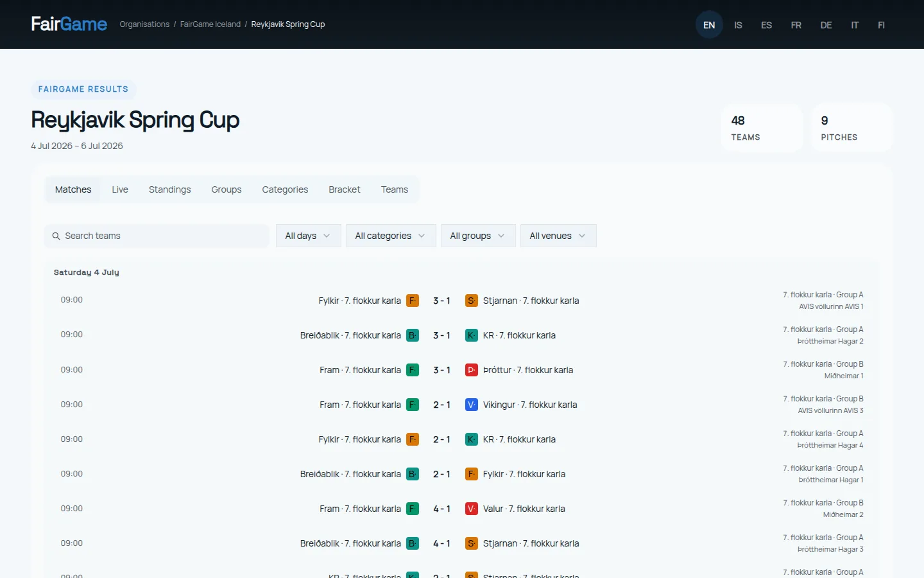Click the 3 - 1 score of Fram vs Þróttur
Screen dimensions: 924x578
[x=441, y=370]
